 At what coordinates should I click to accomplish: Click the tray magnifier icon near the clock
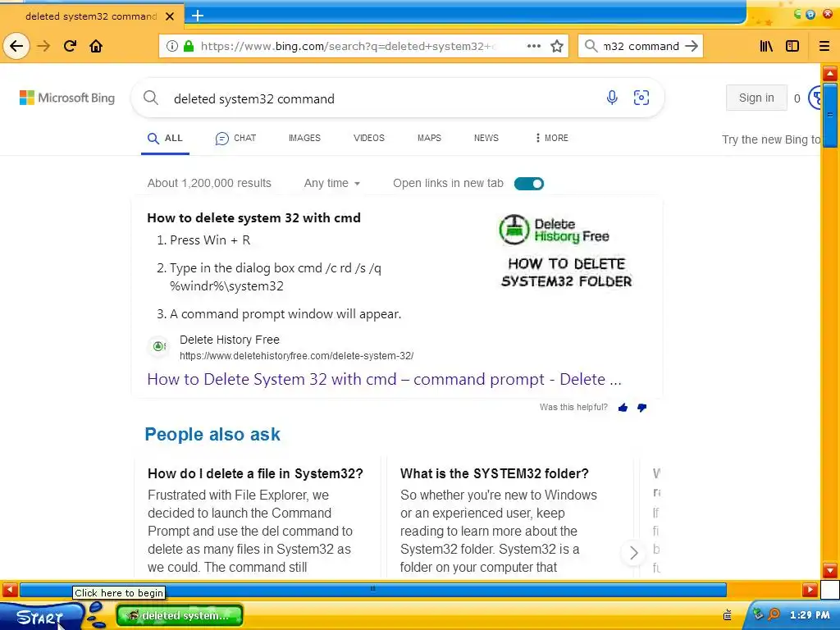click(774, 614)
